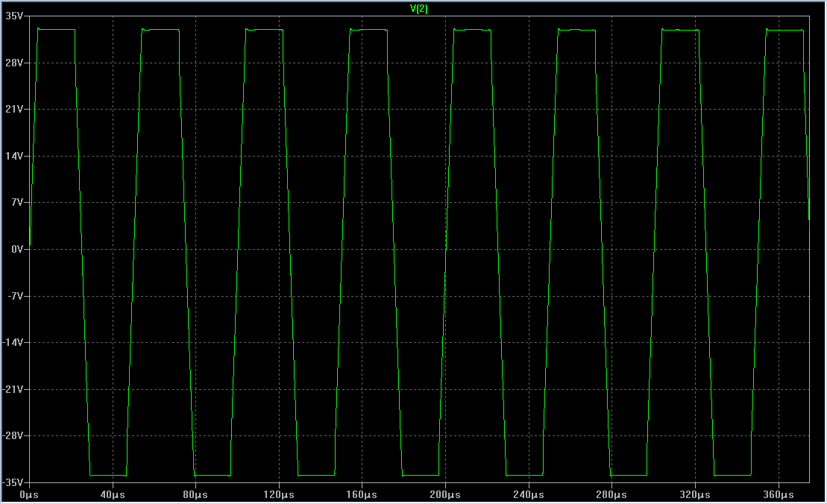Screen dimensions: 827x504
Task: Click the 320µs time axis label
Action: point(695,495)
